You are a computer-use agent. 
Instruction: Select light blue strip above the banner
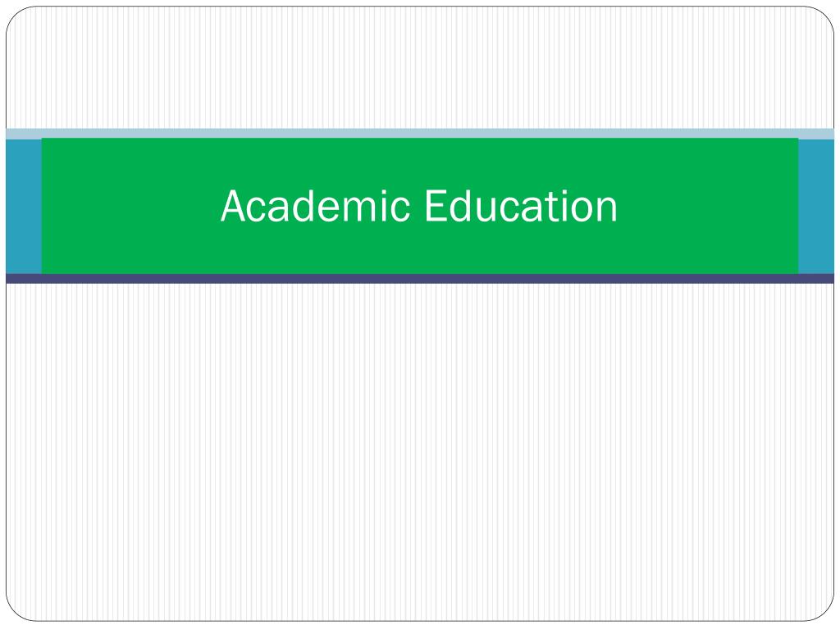pos(420,134)
